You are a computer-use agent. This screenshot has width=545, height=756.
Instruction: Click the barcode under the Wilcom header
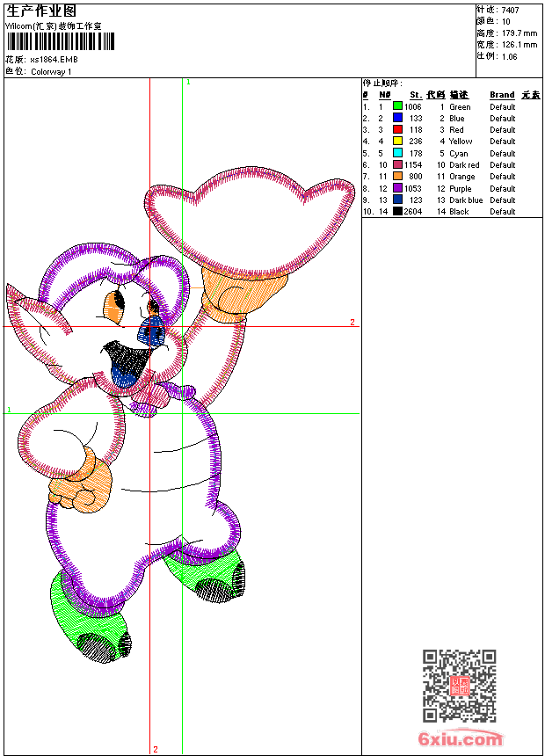tap(61, 42)
